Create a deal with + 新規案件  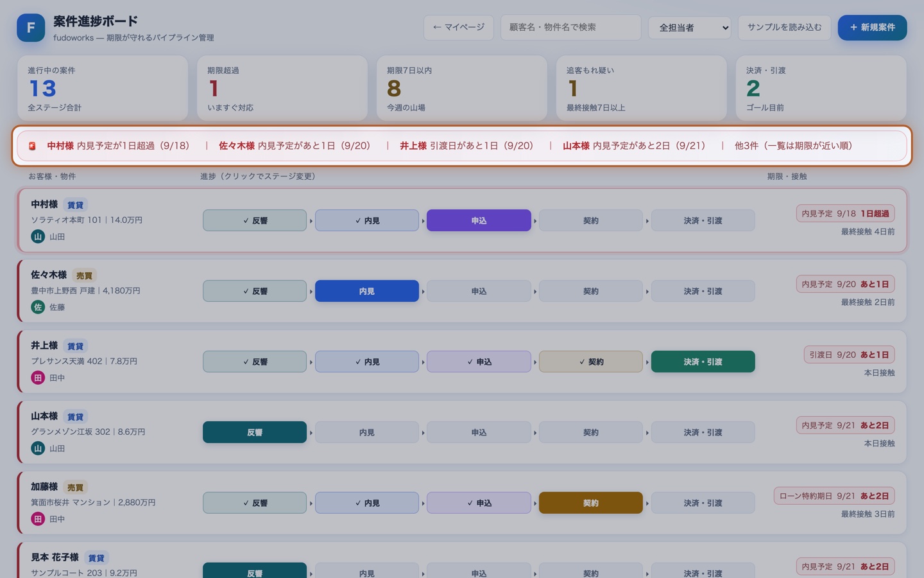pyautogui.click(x=872, y=28)
